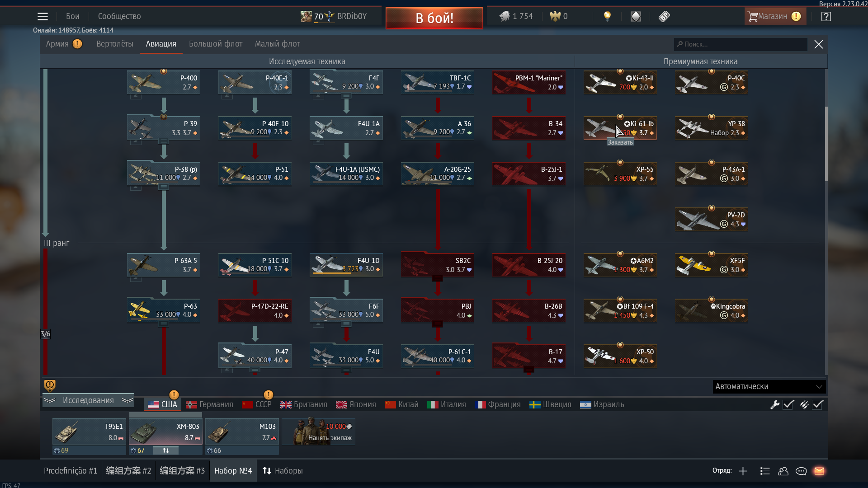This screenshot has width=868, height=488.
Task: Click the wrench auto-repair icon
Action: coord(775,404)
